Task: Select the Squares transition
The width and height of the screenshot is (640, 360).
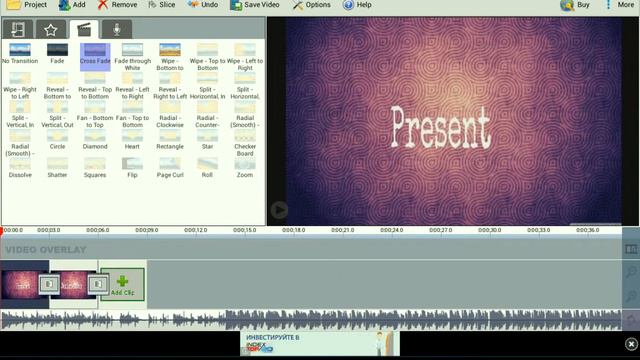Action: [x=95, y=168]
